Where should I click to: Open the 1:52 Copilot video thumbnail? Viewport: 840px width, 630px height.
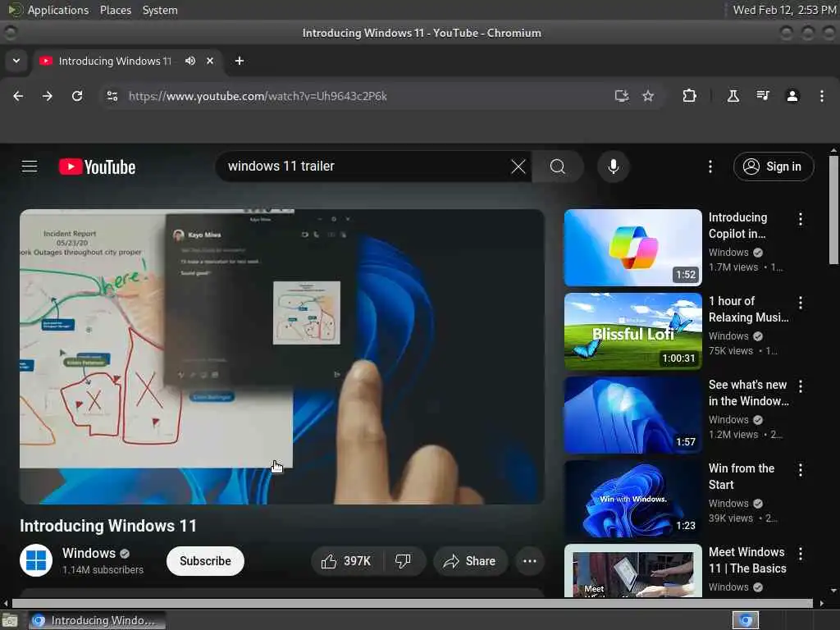(x=632, y=248)
